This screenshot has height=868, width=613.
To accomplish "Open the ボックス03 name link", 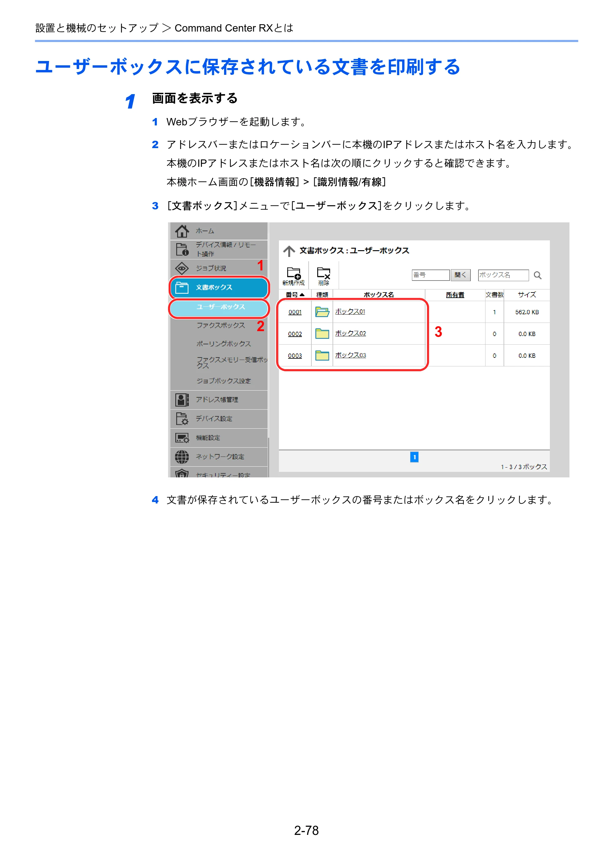I will [x=350, y=355].
